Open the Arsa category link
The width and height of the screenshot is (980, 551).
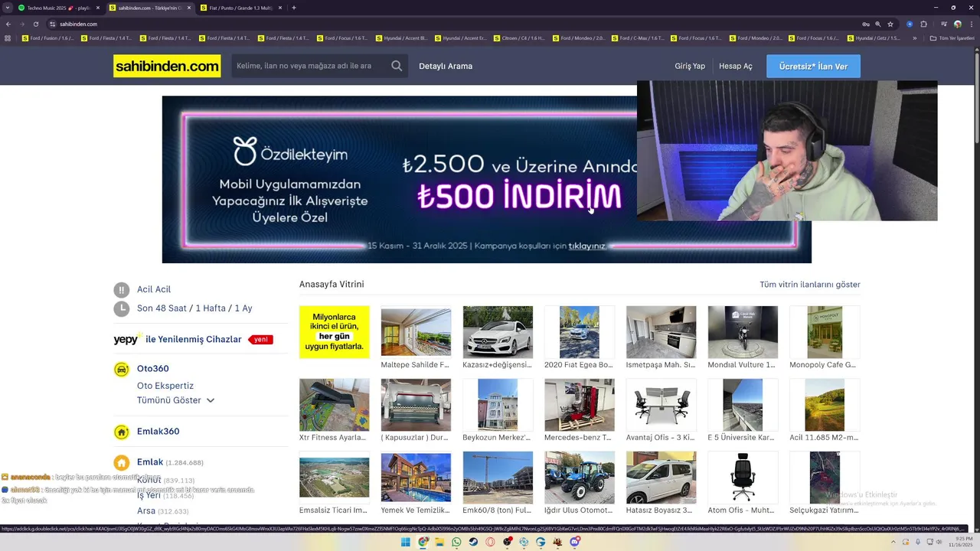[146, 511]
